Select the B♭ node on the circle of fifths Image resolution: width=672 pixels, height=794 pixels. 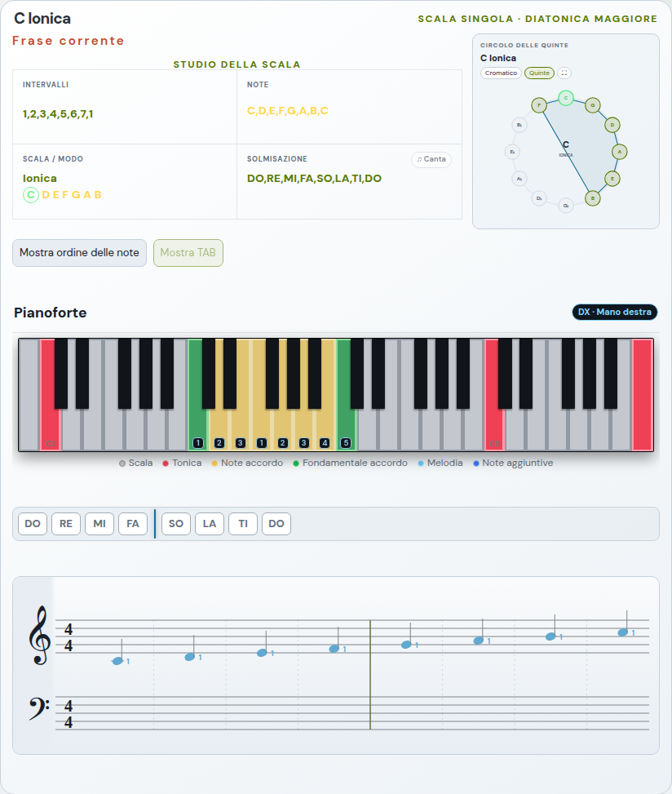pos(519,125)
